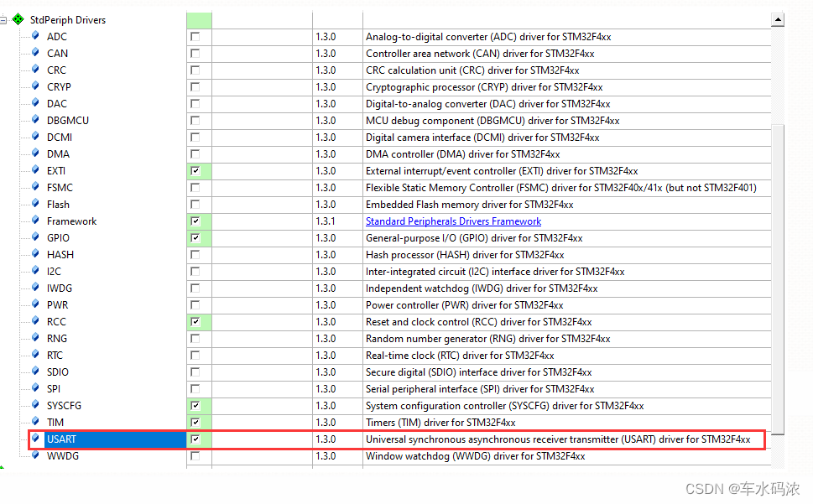Select the HASH tree item
The width and height of the screenshot is (813, 504).
click(x=60, y=254)
